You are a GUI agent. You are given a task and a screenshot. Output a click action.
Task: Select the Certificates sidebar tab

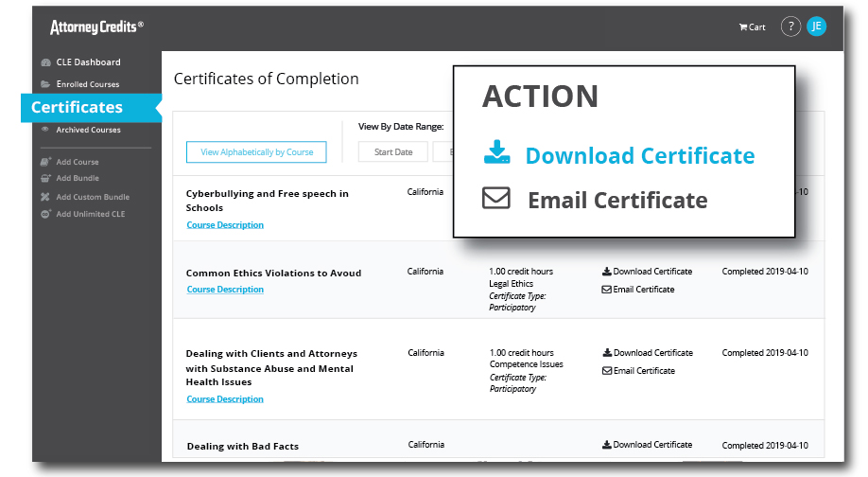coord(92,108)
